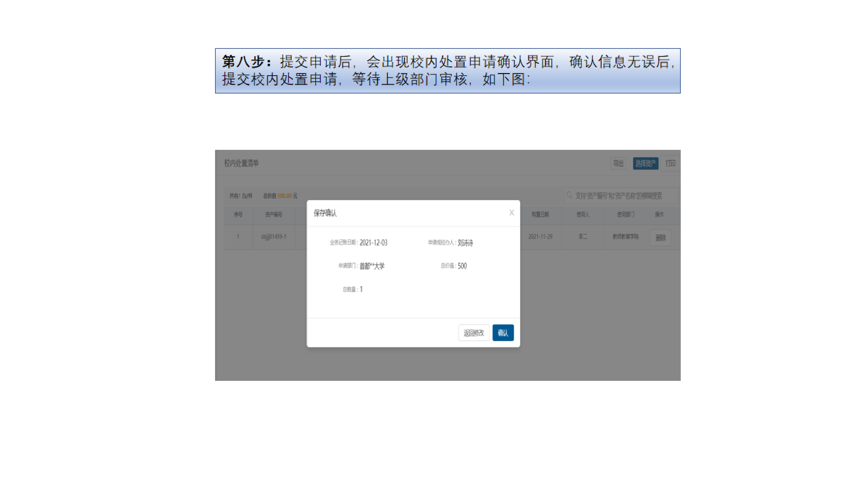Image resolution: width=868 pixels, height=488 pixels.
Task: Click the 打印 print button
Action: pyautogui.click(x=670, y=163)
